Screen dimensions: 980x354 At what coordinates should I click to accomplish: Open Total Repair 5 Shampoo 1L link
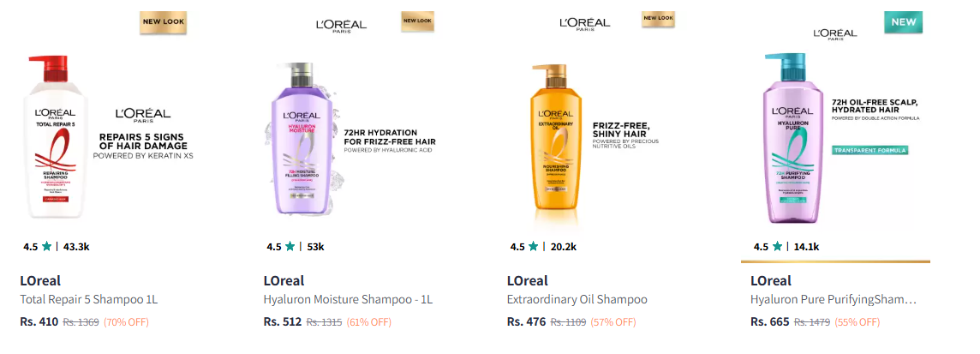pyautogui.click(x=89, y=300)
